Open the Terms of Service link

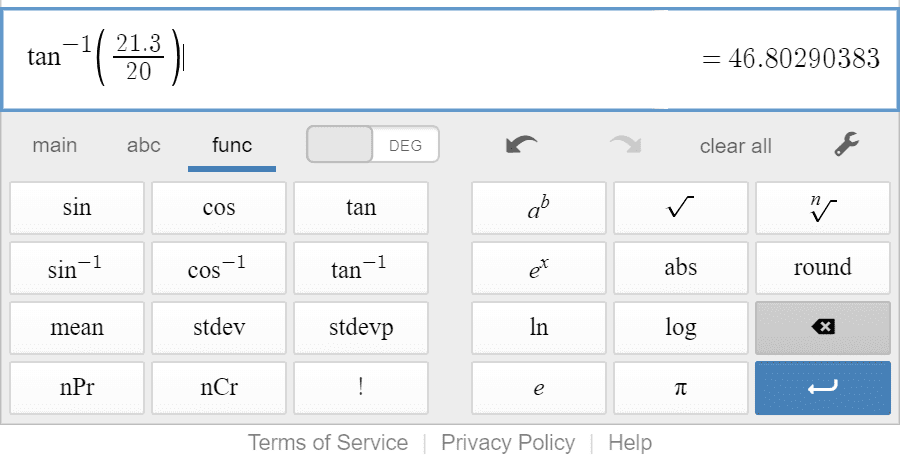tap(328, 443)
